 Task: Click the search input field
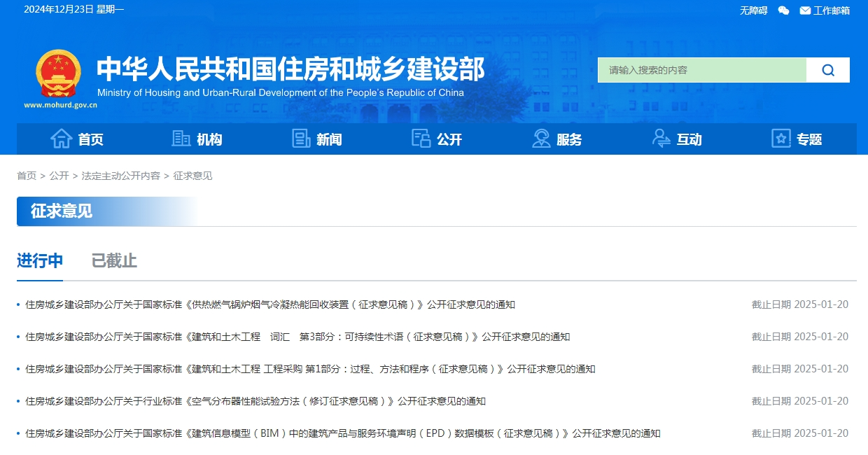701,70
